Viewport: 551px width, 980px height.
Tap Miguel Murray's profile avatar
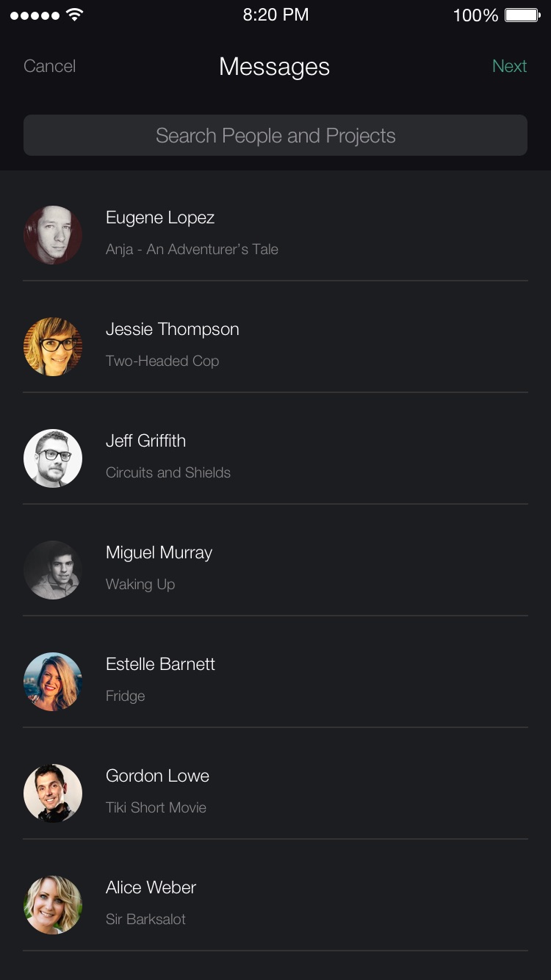53,570
